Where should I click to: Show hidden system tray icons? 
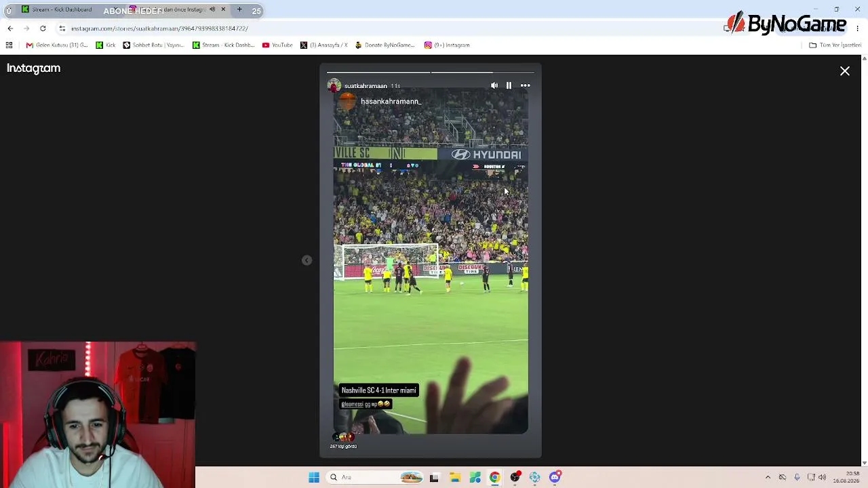click(x=768, y=477)
